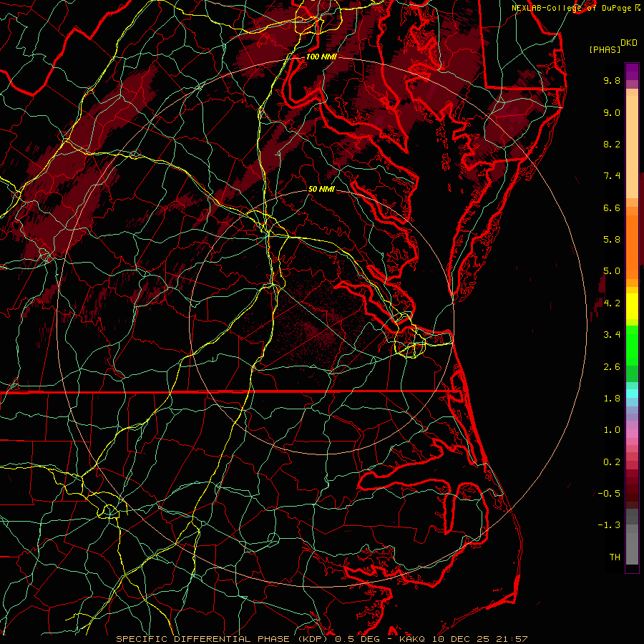Click the 8.2 value on color scale
The width and height of the screenshot is (644, 644).
point(612,144)
